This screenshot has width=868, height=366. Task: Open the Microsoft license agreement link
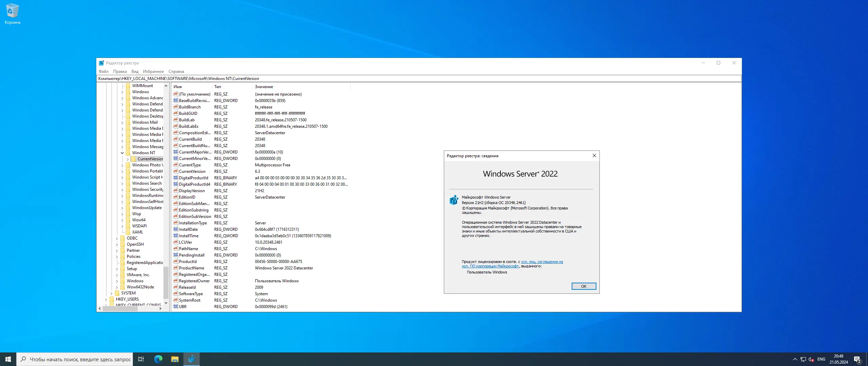click(x=541, y=262)
